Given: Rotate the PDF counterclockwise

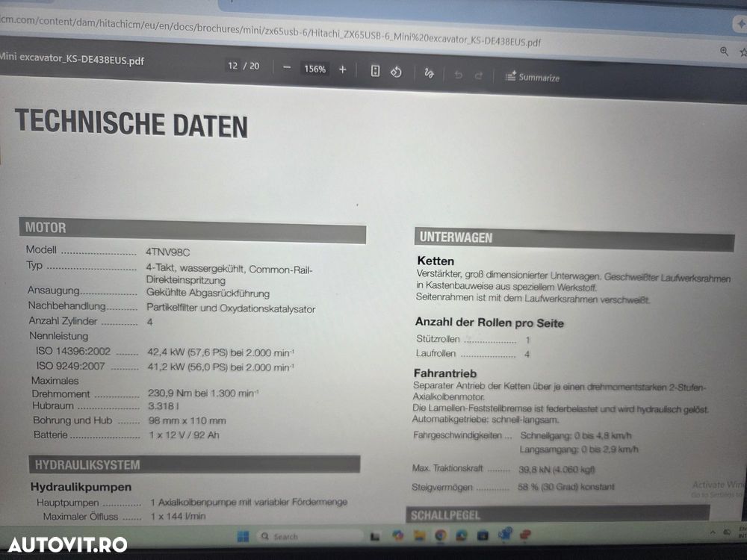Looking at the screenshot, I should tap(396, 72).
